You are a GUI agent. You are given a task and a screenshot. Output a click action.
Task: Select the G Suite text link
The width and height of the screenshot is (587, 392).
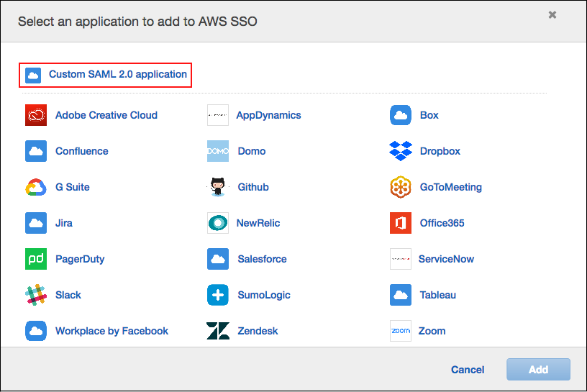(72, 187)
